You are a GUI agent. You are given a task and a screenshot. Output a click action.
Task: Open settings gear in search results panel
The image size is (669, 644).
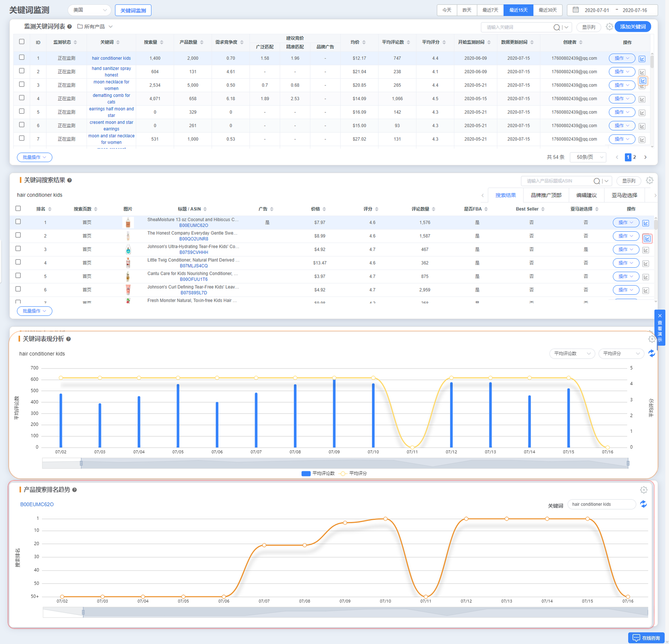[x=649, y=180]
